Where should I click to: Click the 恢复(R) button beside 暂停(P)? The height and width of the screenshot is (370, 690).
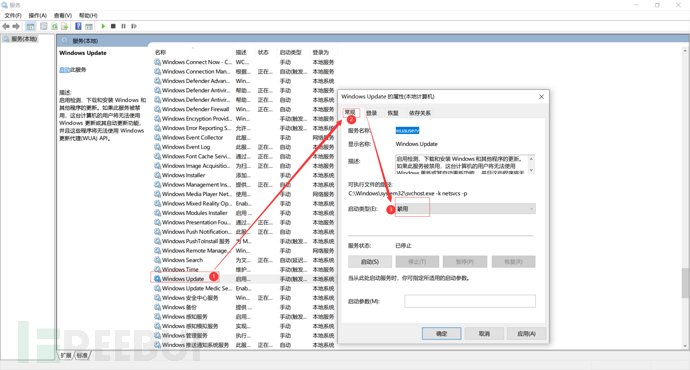click(514, 262)
